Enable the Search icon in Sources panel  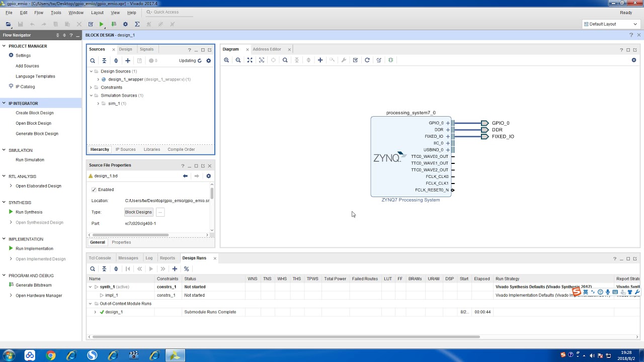[93, 60]
